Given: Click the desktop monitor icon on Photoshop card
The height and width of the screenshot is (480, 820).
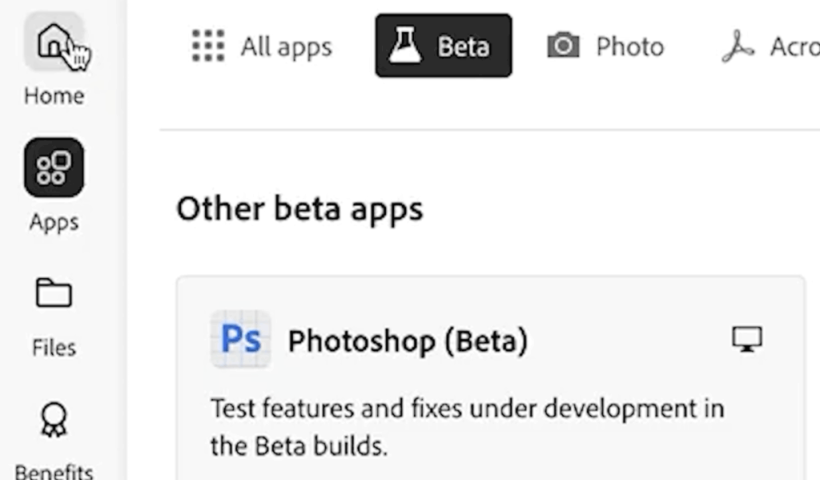Looking at the screenshot, I should coord(746,340).
